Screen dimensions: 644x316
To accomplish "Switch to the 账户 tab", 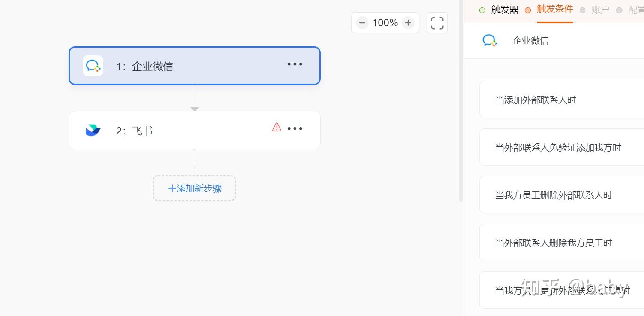I will (x=600, y=10).
